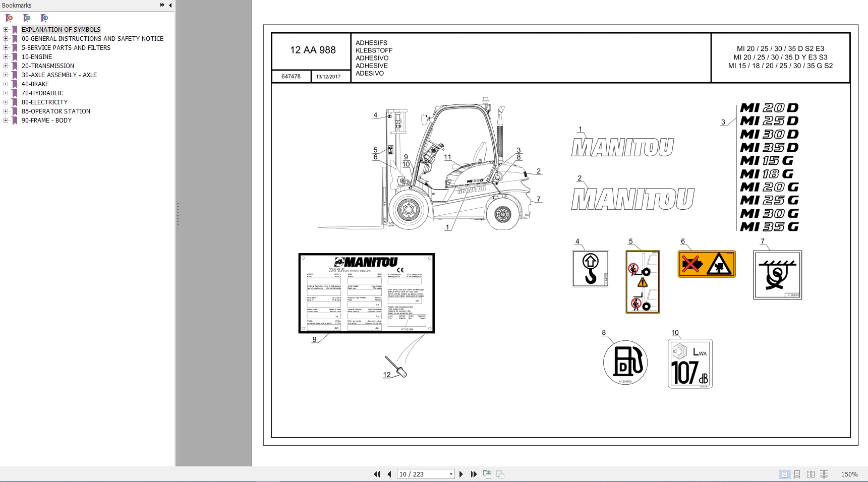
Task: Select the 80-ELECTRICITY bookmark
Action: click(x=44, y=102)
